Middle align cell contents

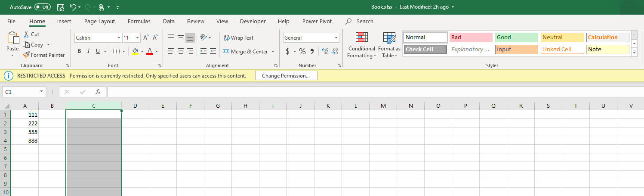(x=181, y=37)
